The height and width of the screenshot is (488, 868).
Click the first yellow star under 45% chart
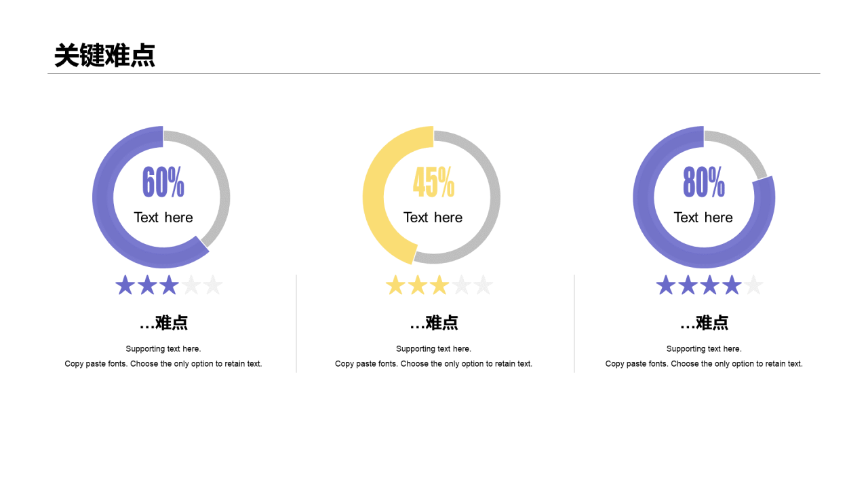(395, 285)
